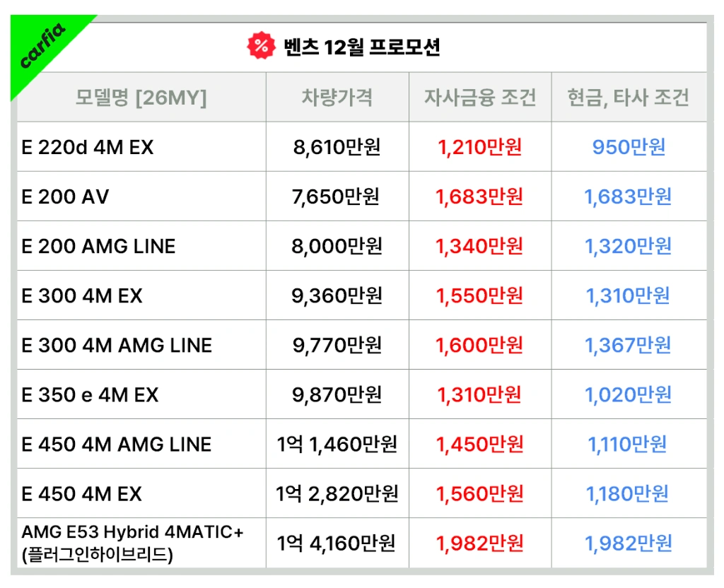Click the red discount '1,550만원'
The height and width of the screenshot is (588, 724).
click(480, 295)
